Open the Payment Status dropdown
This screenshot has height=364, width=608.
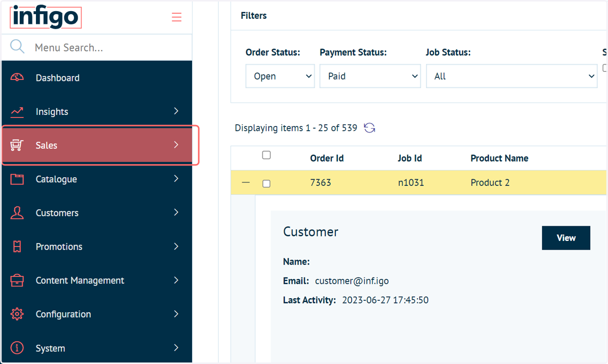[x=370, y=76]
